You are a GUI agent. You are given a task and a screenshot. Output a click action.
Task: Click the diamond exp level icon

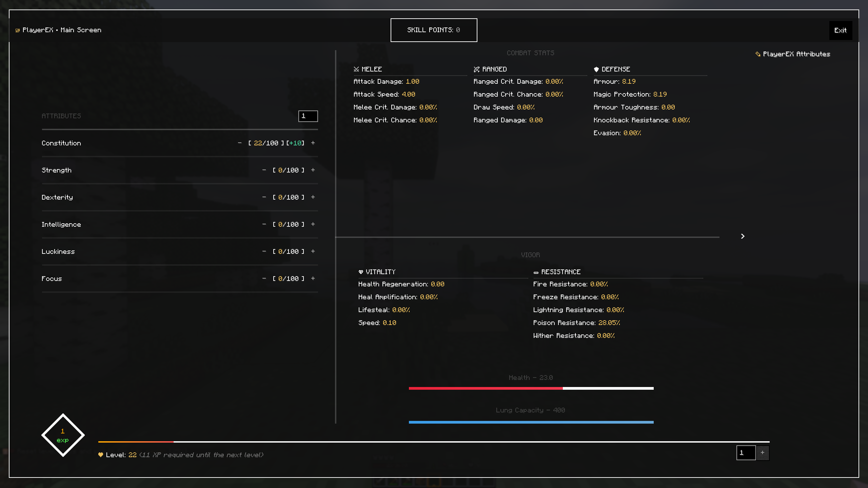(63, 435)
